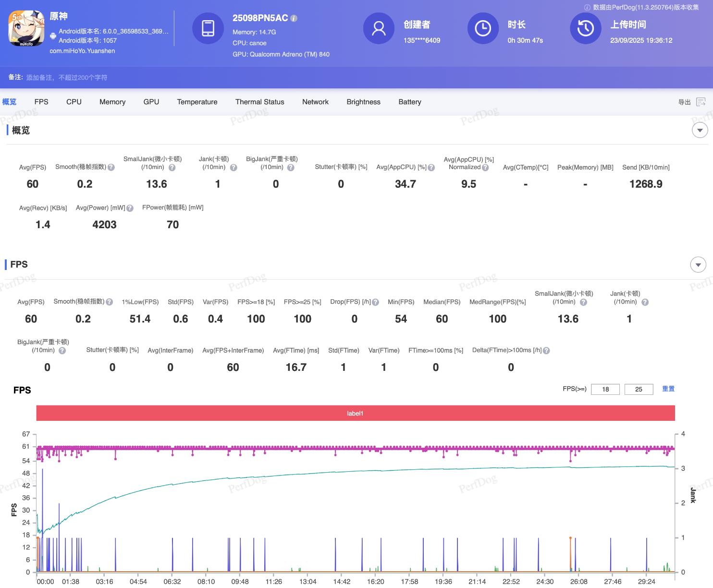Select the Battery tab

[409, 102]
